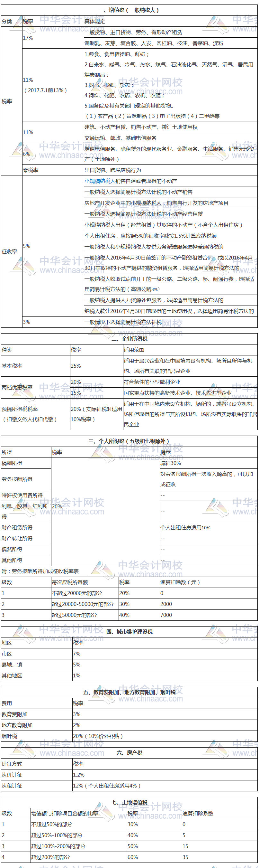Click the 三、个人所得税 section heading
259x868 pixels.
tap(129, 441)
